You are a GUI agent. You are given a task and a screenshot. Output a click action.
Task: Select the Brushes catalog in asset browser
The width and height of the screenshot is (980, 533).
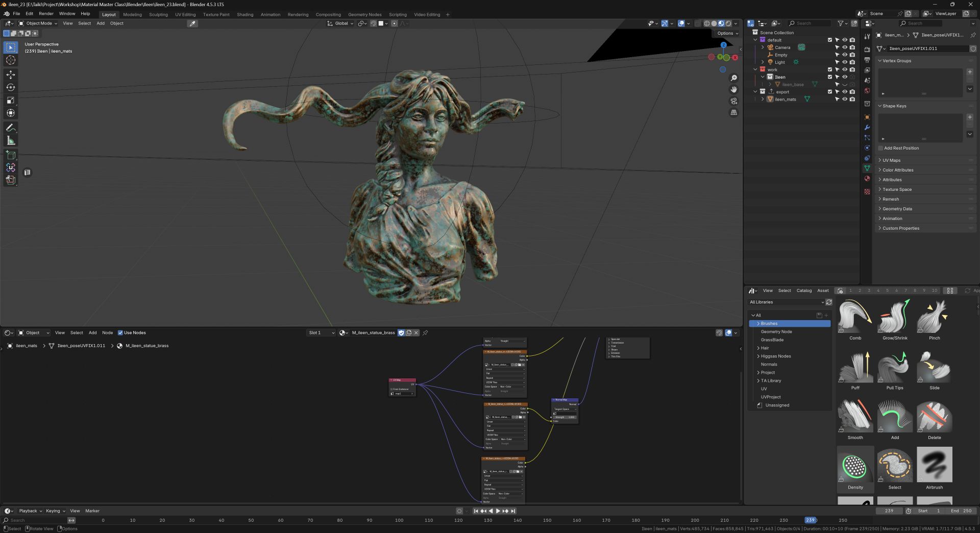(x=769, y=324)
